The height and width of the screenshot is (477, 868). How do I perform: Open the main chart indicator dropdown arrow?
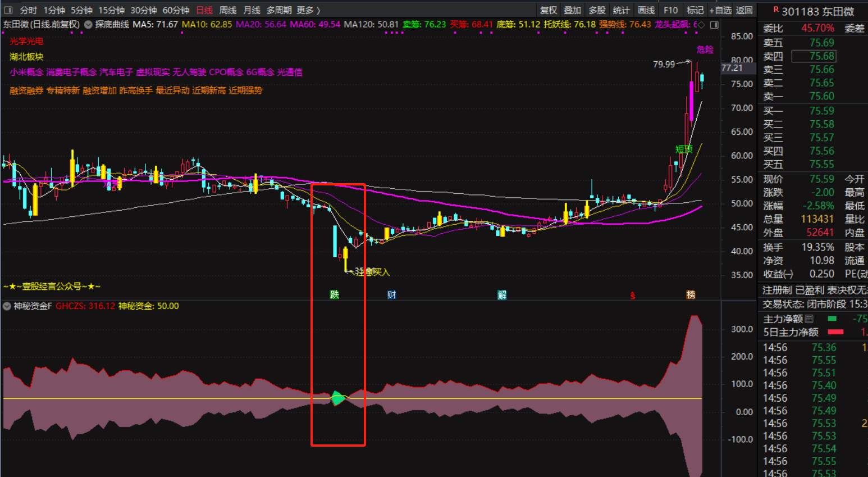88,25
